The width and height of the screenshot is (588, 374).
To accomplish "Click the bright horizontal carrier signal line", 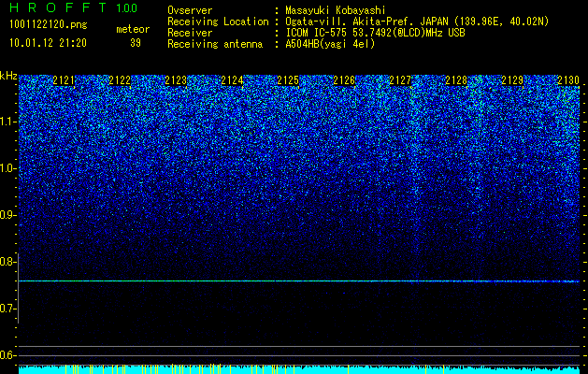I will coord(299,281).
